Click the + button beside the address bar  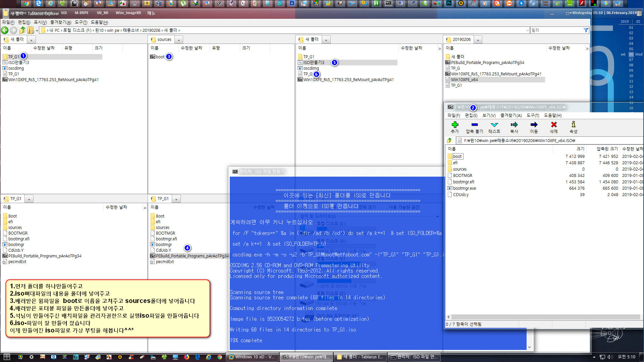pos(37,31)
